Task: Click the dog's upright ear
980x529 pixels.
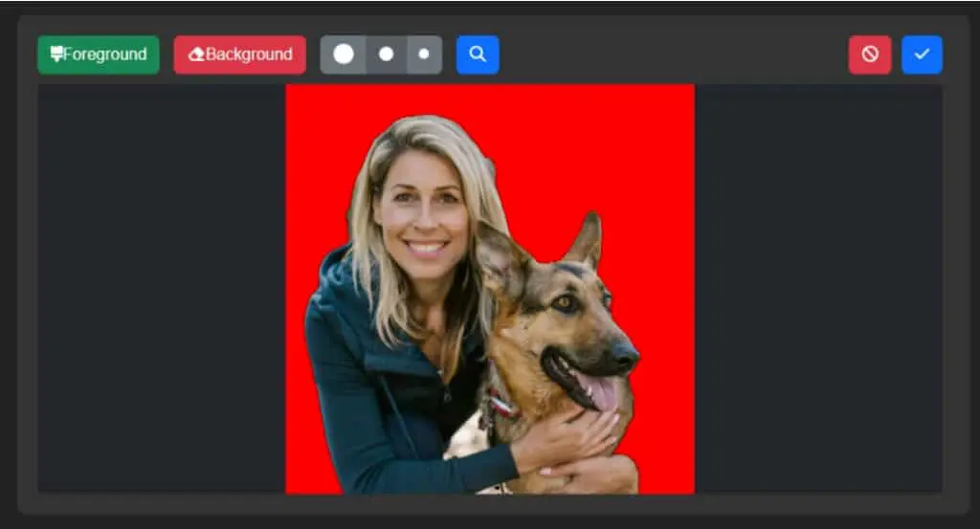Action: (x=587, y=240)
